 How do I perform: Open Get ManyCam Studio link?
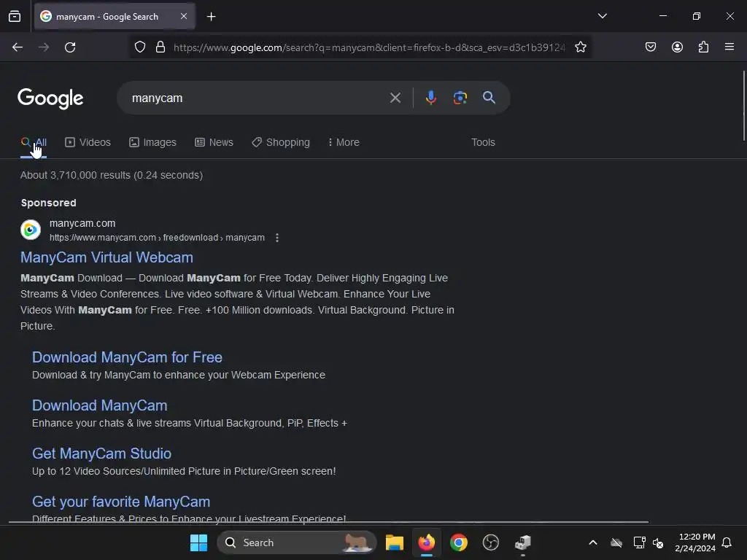tap(101, 454)
